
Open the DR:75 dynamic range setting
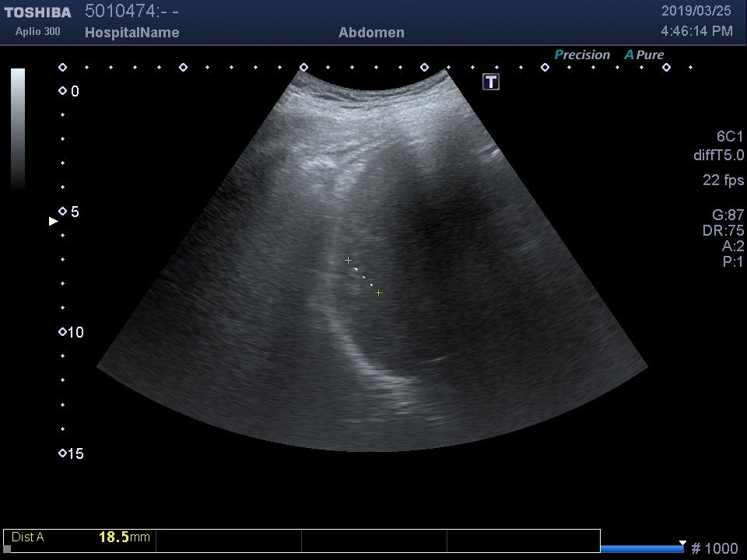coord(723,231)
